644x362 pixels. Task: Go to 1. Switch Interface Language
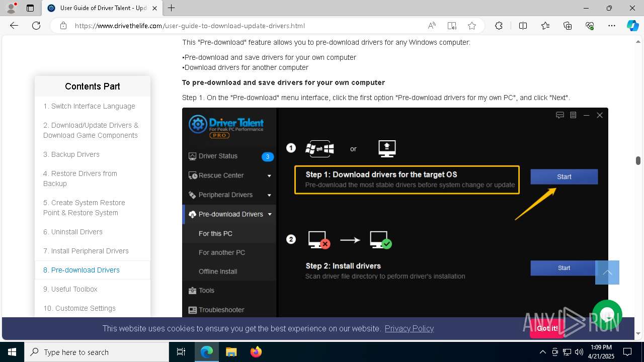point(89,106)
